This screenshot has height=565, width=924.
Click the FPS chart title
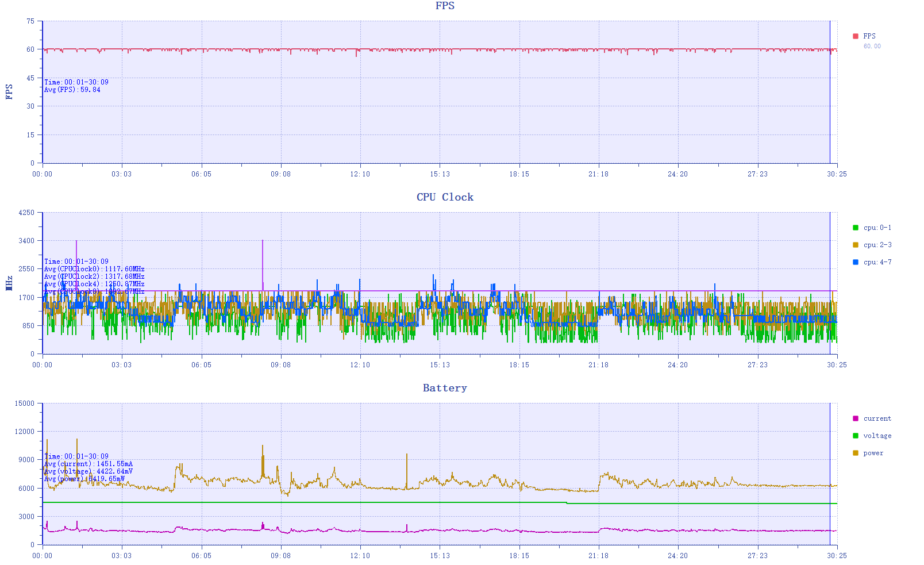445,6
